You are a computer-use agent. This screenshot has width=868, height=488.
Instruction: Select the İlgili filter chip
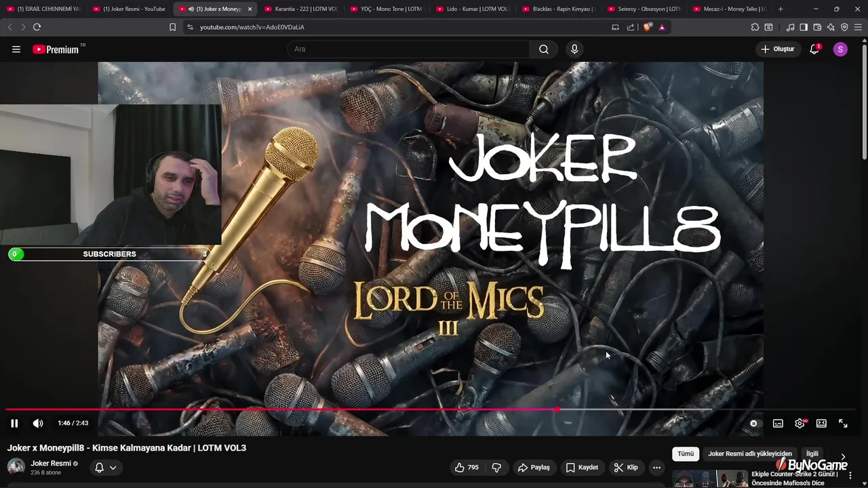pyautogui.click(x=812, y=453)
